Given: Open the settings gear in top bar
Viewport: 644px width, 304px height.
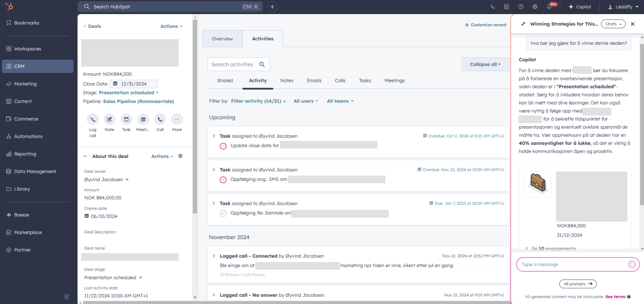Looking at the screenshot, I should (535, 7).
